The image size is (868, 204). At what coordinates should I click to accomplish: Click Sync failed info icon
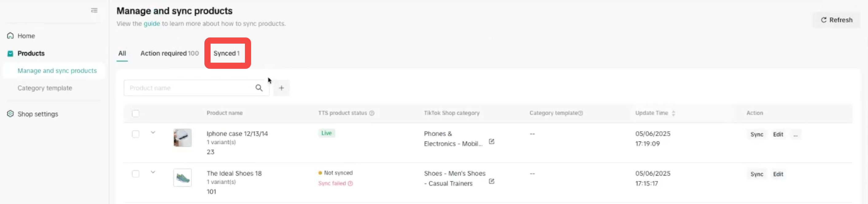pyautogui.click(x=351, y=183)
